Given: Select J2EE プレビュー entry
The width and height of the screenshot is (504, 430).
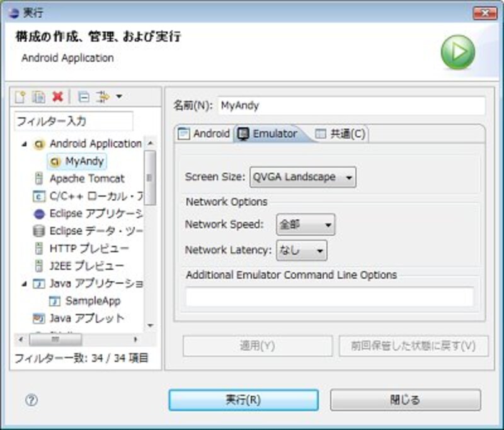Looking at the screenshot, I should point(86,265).
